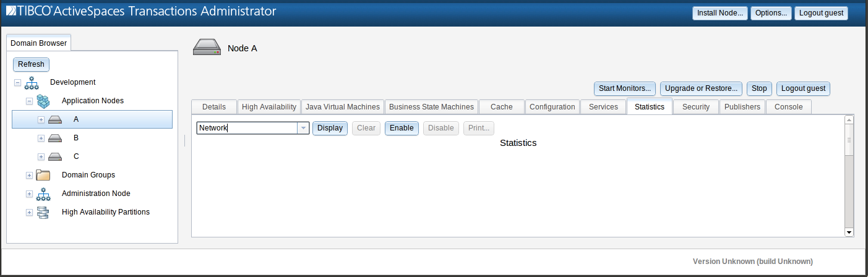
Task: Open the statistics type dropdown arrow
Action: click(x=303, y=128)
